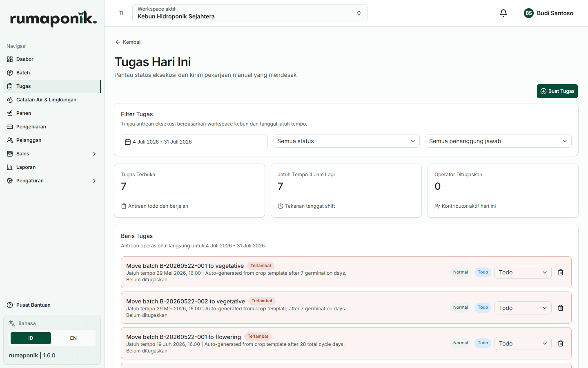This screenshot has width=588, height=368.
Task: Switch language to EN
Action: click(x=73, y=338)
